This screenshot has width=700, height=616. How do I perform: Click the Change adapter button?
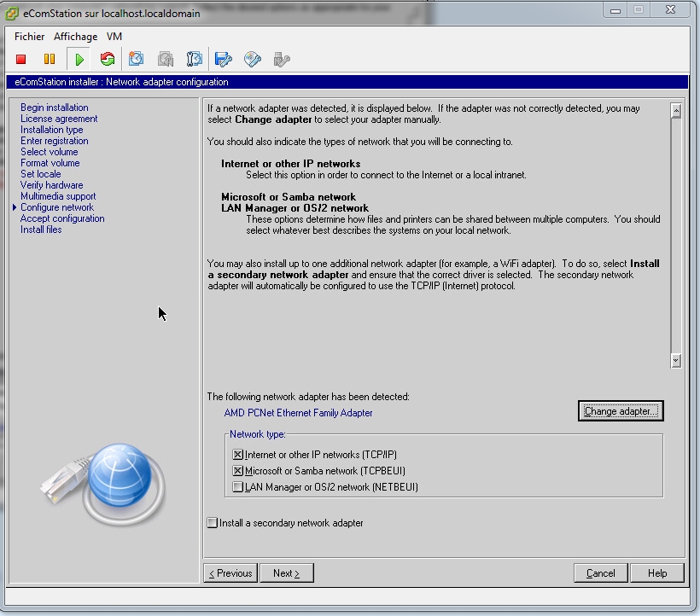(621, 411)
